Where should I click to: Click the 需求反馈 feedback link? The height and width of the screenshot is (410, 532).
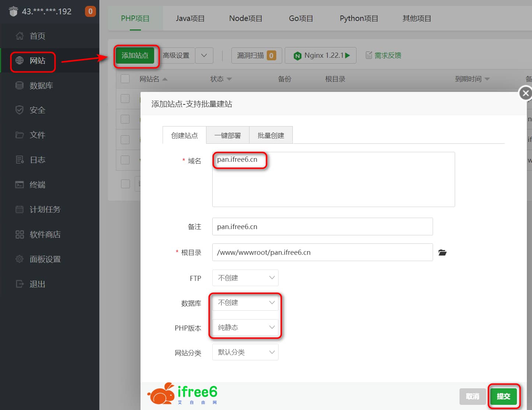pyautogui.click(x=387, y=55)
